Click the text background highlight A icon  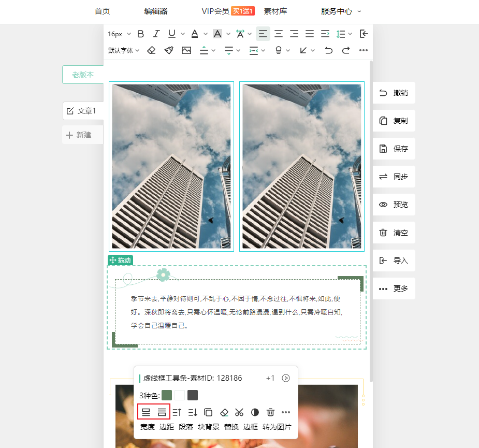tap(217, 34)
